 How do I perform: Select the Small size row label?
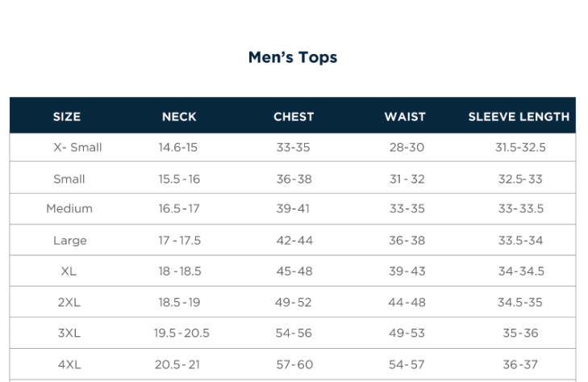(69, 179)
